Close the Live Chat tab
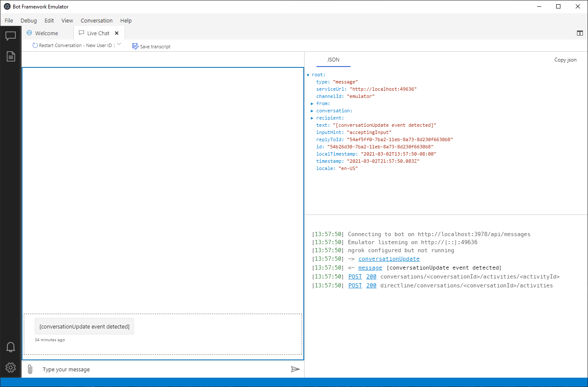Screen dimensions: 588x387 117,33
